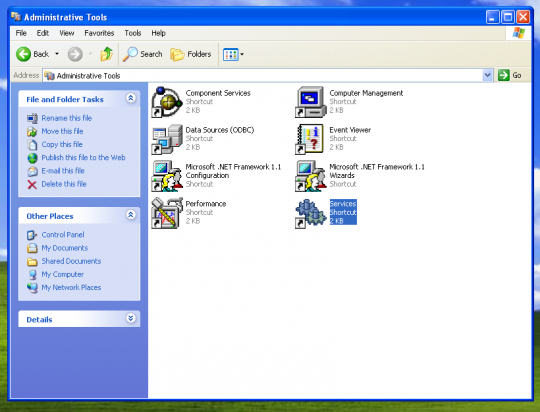Select .NET Framework 1.1 Configuration icon
The width and height of the screenshot is (540, 412).
tap(167, 176)
